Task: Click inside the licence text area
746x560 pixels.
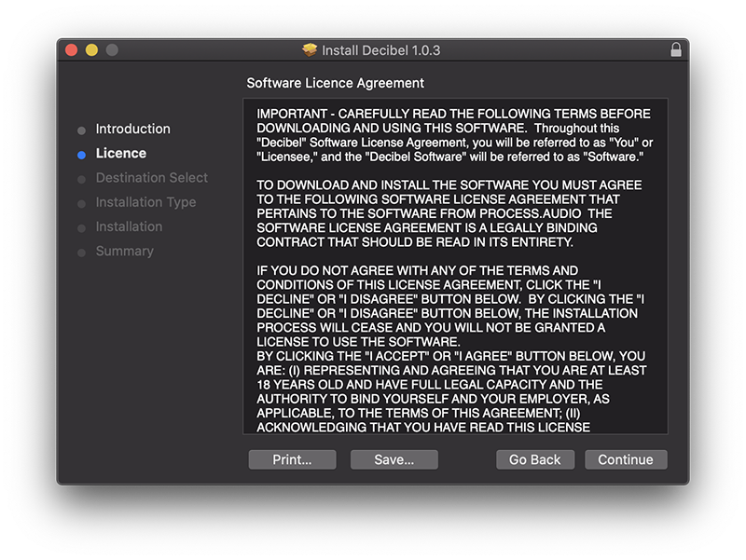Action: 455,266
